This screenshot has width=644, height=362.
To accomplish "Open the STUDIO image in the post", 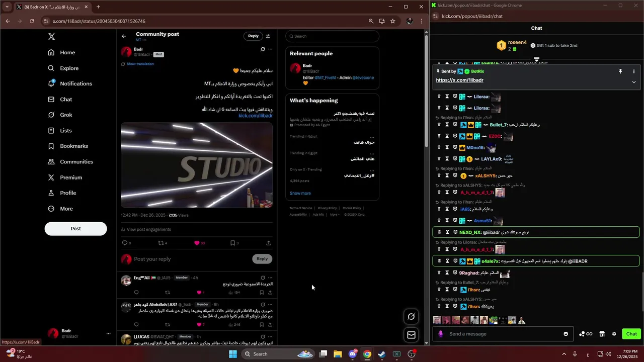I will pyautogui.click(x=197, y=165).
